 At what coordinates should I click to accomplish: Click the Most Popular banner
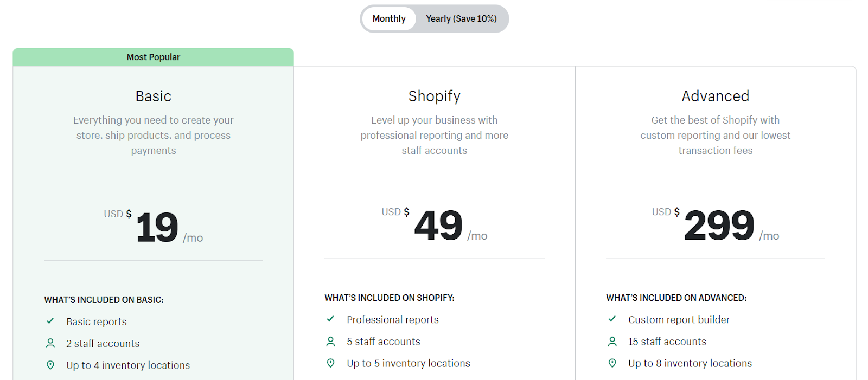click(154, 57)
